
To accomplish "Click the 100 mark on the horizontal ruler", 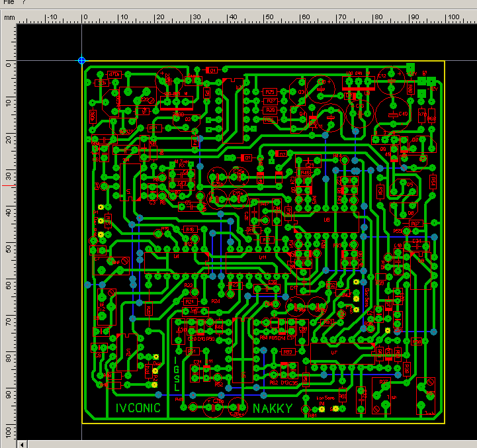I will (454, 17).
